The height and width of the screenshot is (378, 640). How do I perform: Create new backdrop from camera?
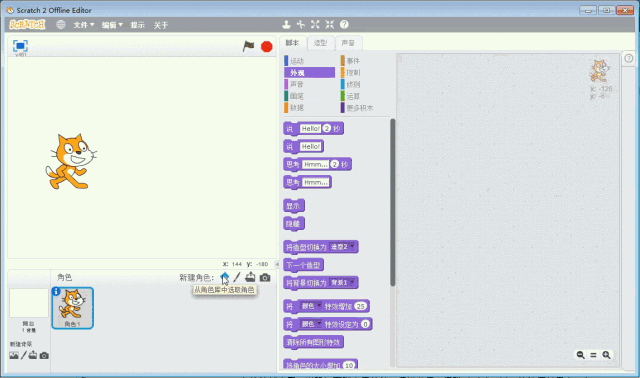click(44, 356)
